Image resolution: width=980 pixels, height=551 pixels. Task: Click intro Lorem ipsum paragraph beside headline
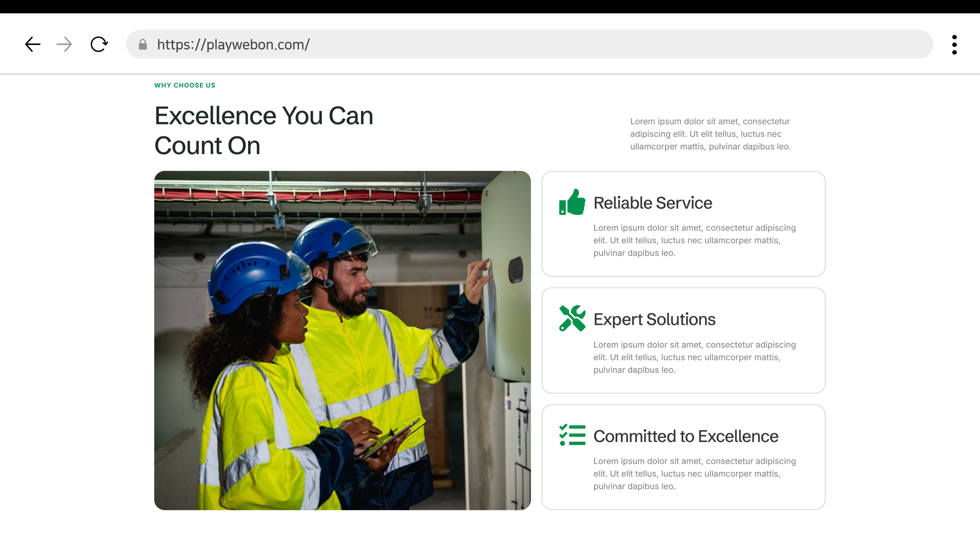pos(710,134)
